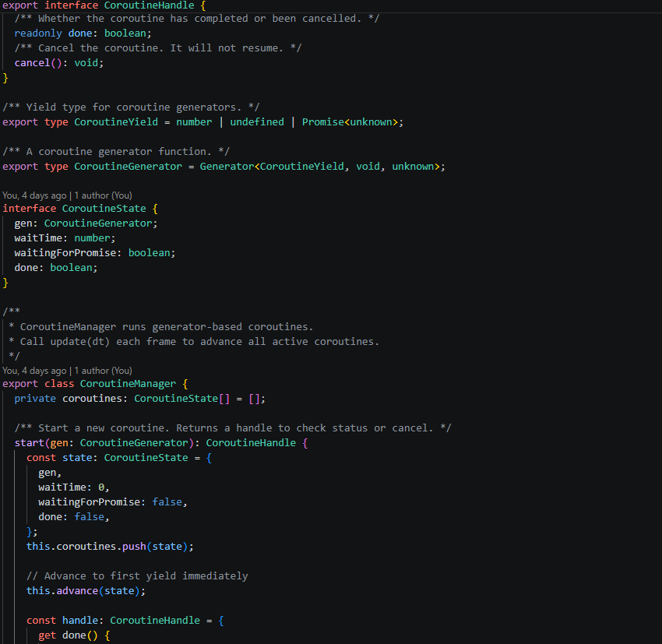Image resolution: width=662 pixels, height=644 pixels.
Task: Click 'private coroutines: CoroutineState[]' line
Action: [139, 399]
